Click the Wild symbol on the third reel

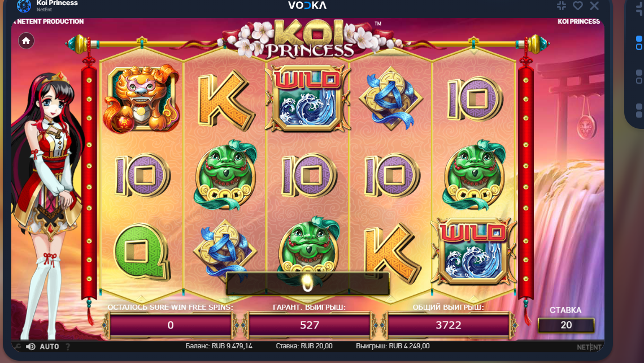[308, 98]
